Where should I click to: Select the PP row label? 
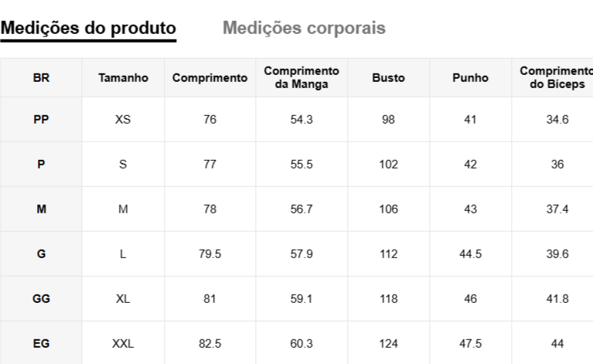point(41,120)
